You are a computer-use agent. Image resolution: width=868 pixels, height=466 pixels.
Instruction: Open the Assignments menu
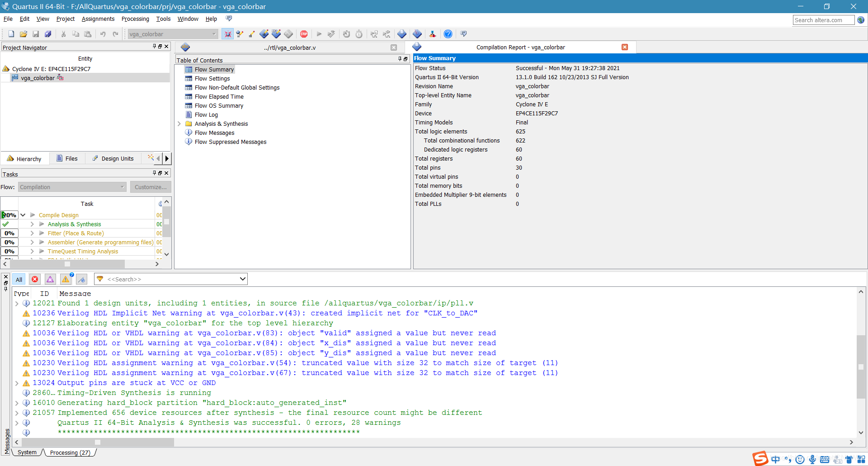click(x=98, y=19)
